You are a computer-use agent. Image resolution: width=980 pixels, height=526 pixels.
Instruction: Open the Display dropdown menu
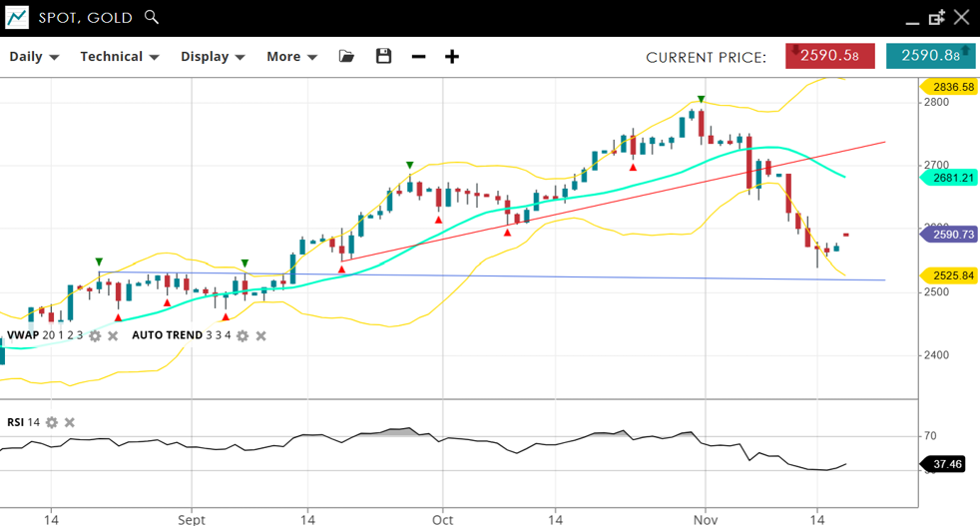pos(213,57)
